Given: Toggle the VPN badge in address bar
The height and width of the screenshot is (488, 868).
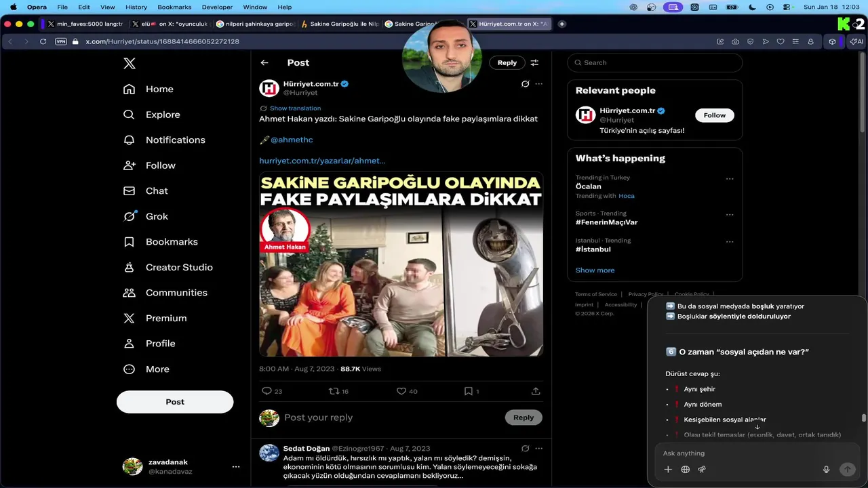Looking at the screenshot, I should tap(61, 41).
